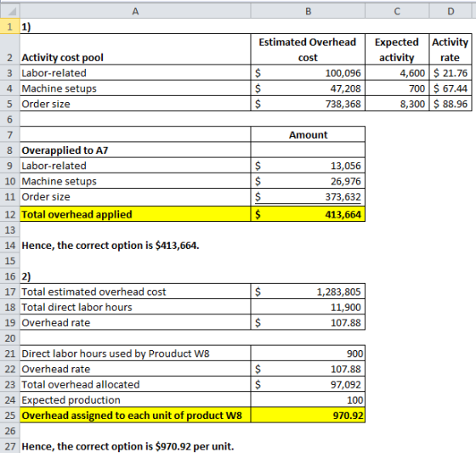Select expected activity 8,300 cell

[x=397, y=104]
